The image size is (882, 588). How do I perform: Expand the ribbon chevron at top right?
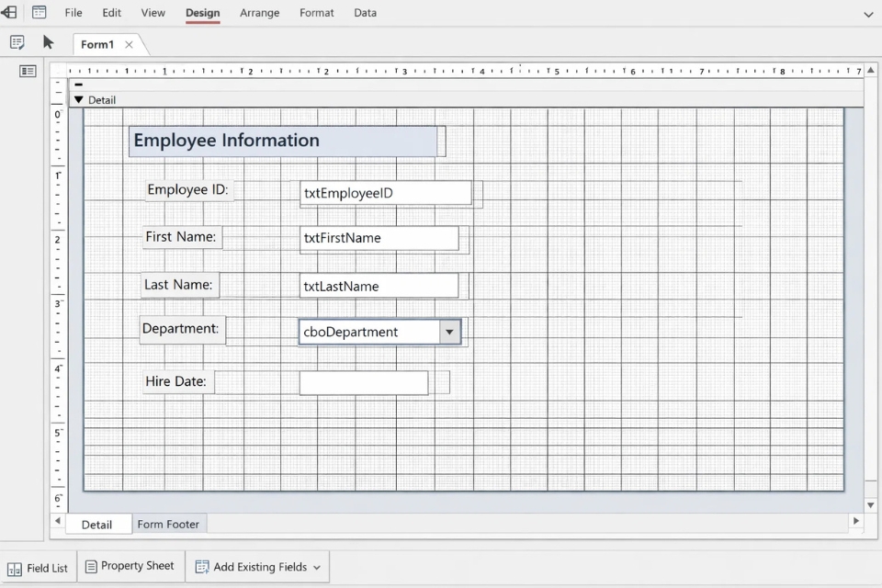(x=868, y=14)
